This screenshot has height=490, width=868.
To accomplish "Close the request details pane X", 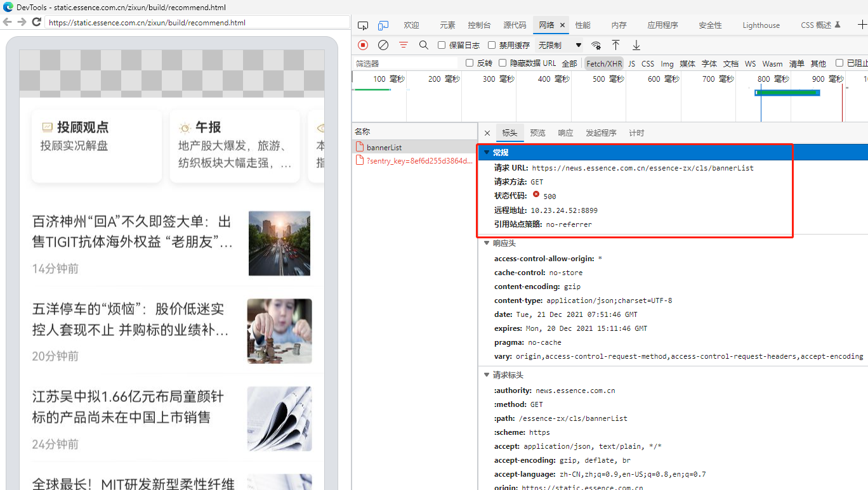I will [x=487, y=133].
